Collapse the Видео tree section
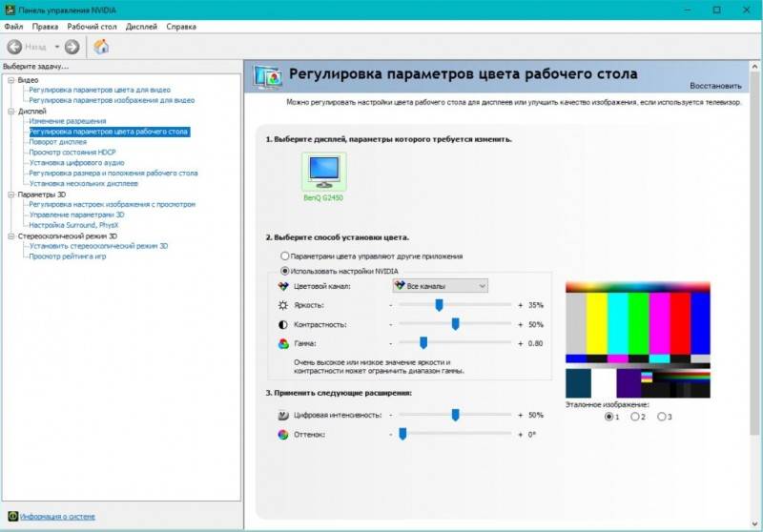Image resolution: width=763 pixels, height=532 pixels. point(11,80)
